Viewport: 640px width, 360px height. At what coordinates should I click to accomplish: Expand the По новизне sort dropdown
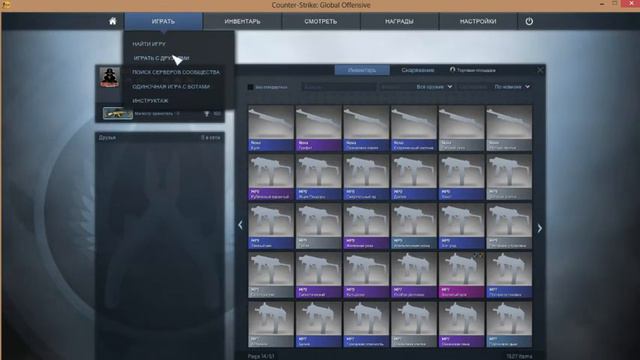512,87
